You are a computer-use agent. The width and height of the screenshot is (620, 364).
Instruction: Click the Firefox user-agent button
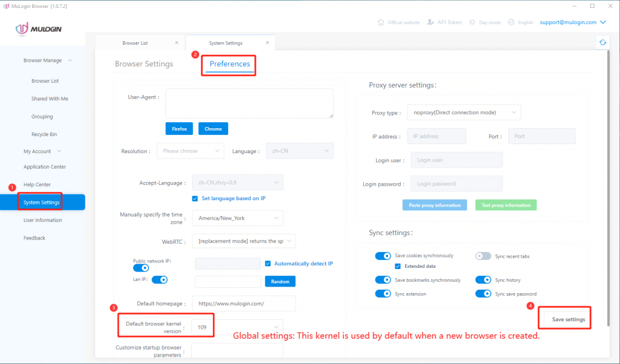(179, 129)
